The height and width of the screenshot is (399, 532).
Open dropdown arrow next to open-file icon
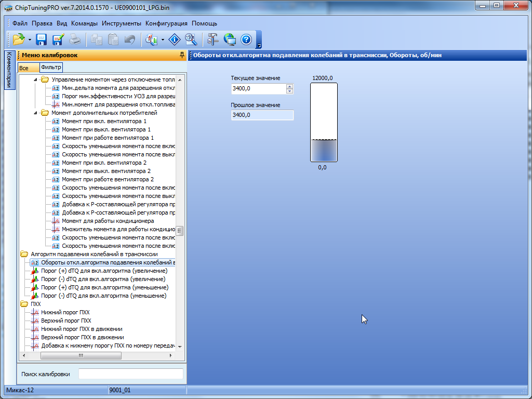click(x=30, y=39)
